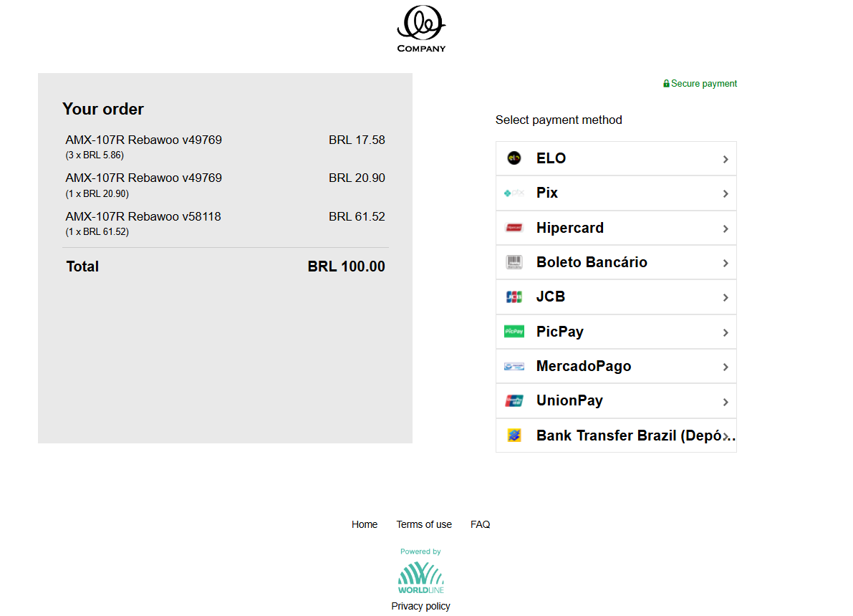Viewport: 853px width, 616px height.
Task: Select MercadoPago payment label
Action: point(584,366)
